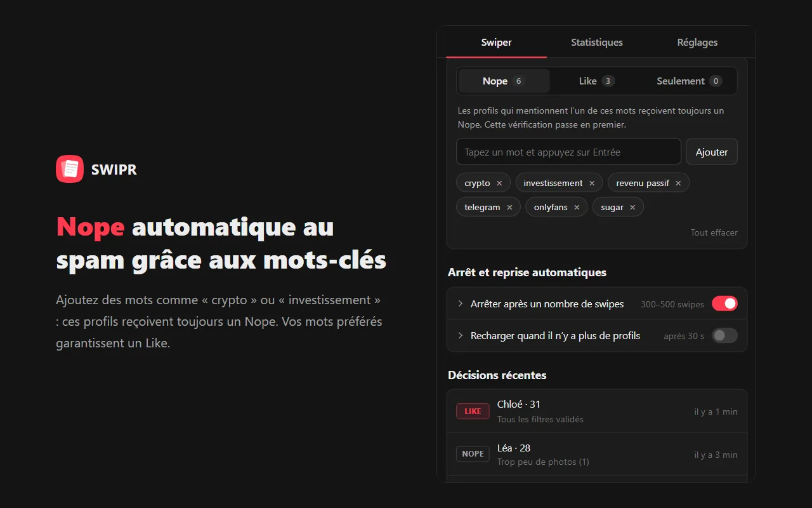
Task: Click "Trop peu de photos (1)" text
Action: 543,462
